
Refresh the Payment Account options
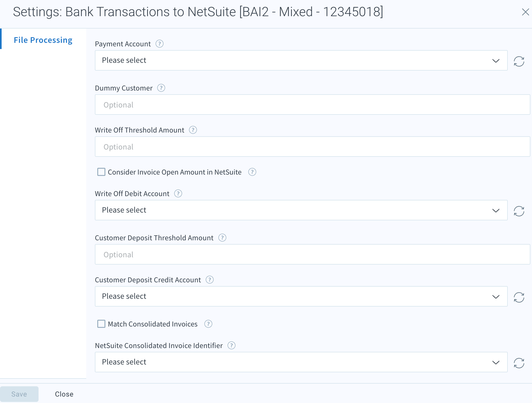point(519,61)
